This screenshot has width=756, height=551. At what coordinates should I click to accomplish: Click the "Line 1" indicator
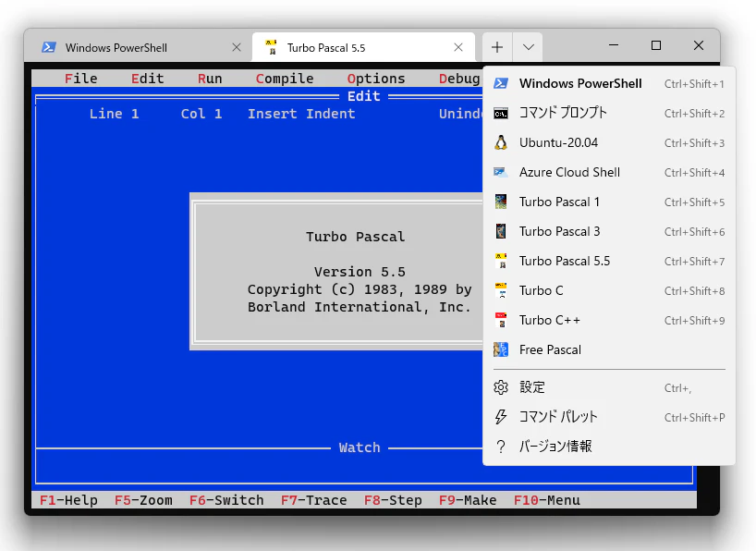tap(115, 114)
